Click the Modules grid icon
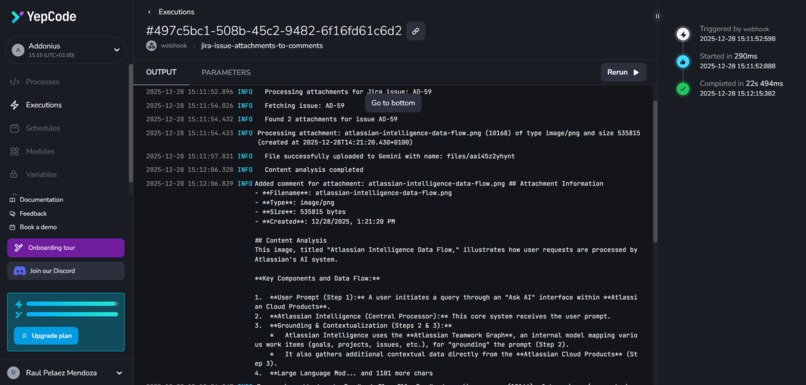 [x=14, y=151]
